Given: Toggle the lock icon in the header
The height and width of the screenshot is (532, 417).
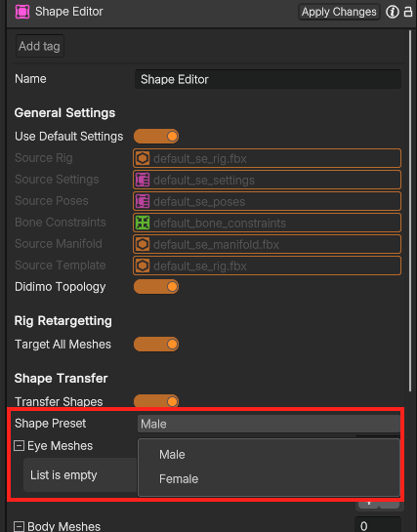Looking at the screenshot, I should (x=408, y=12).
